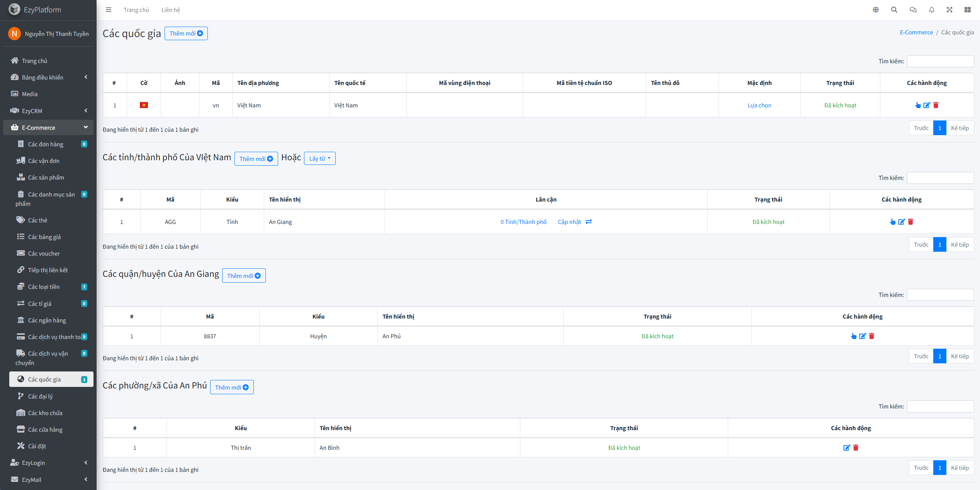The width and height of the screenshot is (980, 490).
Task: Click the hamburger sidebar toggle icon
Action: 109,10
